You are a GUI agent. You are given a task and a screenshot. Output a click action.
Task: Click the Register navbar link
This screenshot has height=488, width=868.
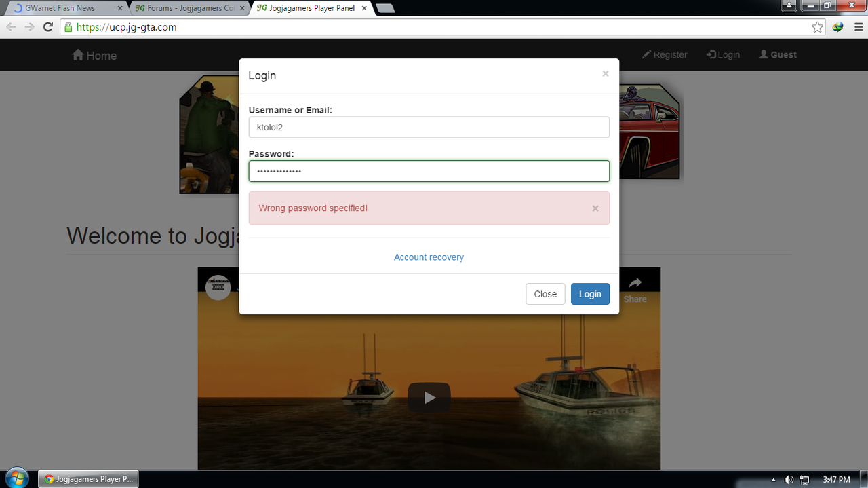pos(665,54)
